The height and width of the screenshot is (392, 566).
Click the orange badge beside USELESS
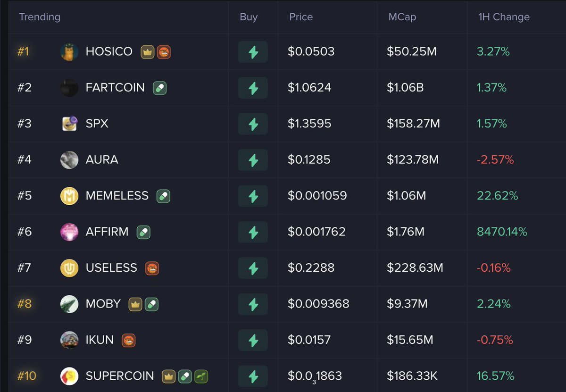(x=152, y=268)
